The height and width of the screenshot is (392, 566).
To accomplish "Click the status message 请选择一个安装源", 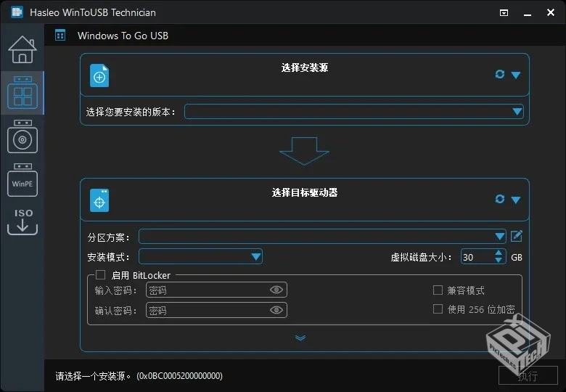I will (93, 376).
